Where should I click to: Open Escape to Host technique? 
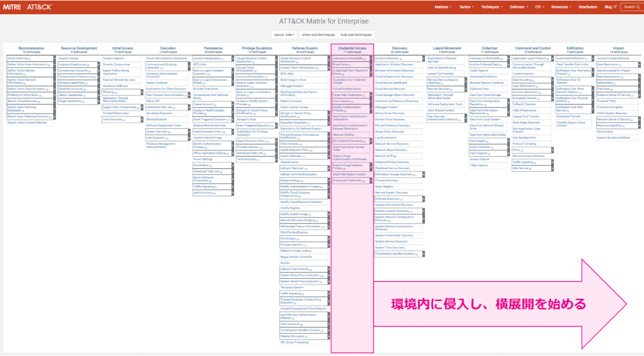point(247,119)
